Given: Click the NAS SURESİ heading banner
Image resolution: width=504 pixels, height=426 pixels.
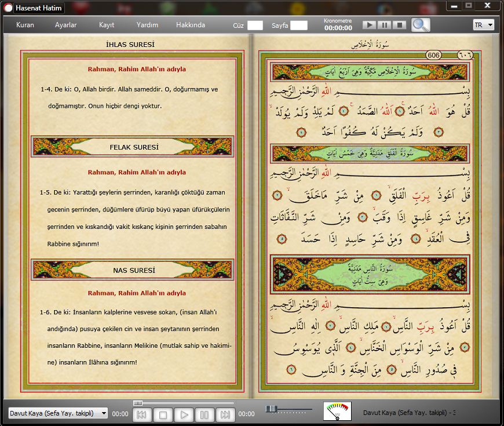Looking at the screenshot, I should pyautogui.click(x=133, y=270).
